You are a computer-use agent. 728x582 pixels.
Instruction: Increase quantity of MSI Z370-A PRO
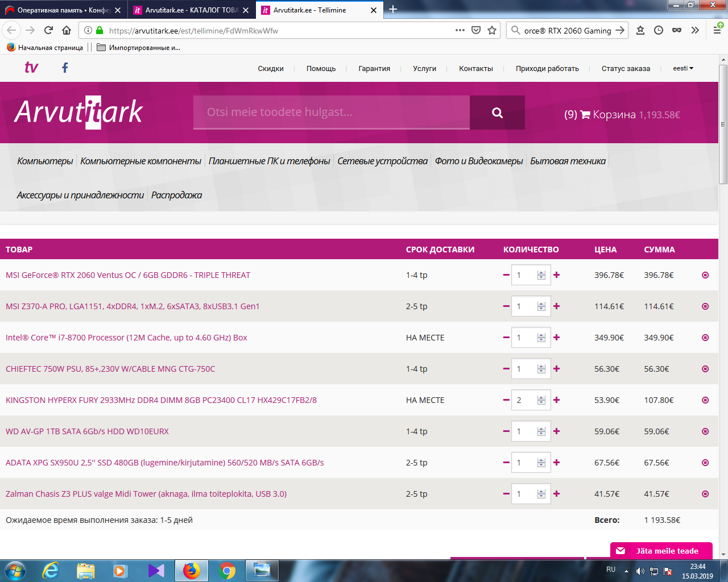[556, 306]
